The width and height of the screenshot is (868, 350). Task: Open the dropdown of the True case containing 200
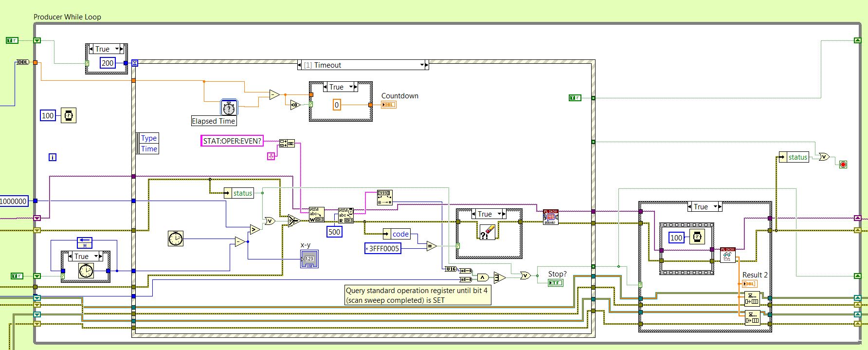coord(117,49)
